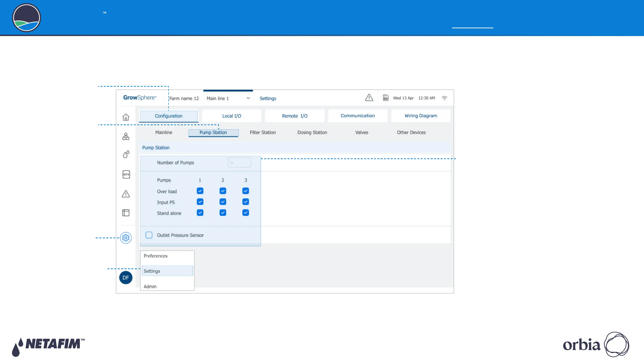Enable the Outlet Pressure Sensor checkbox

point(149,235)
